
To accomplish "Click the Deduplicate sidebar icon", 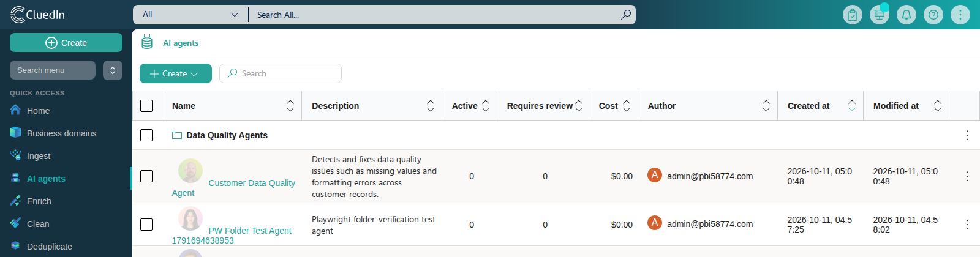I will point(15,246).
